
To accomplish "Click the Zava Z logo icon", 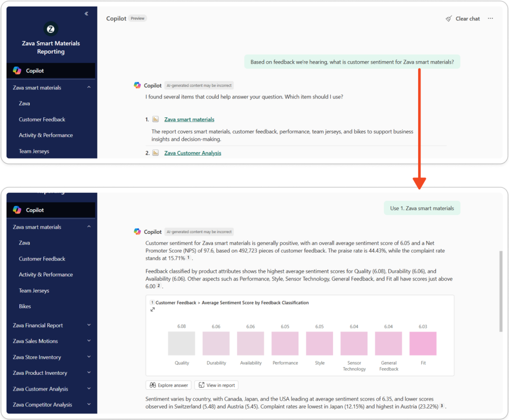I will (50, 29).
